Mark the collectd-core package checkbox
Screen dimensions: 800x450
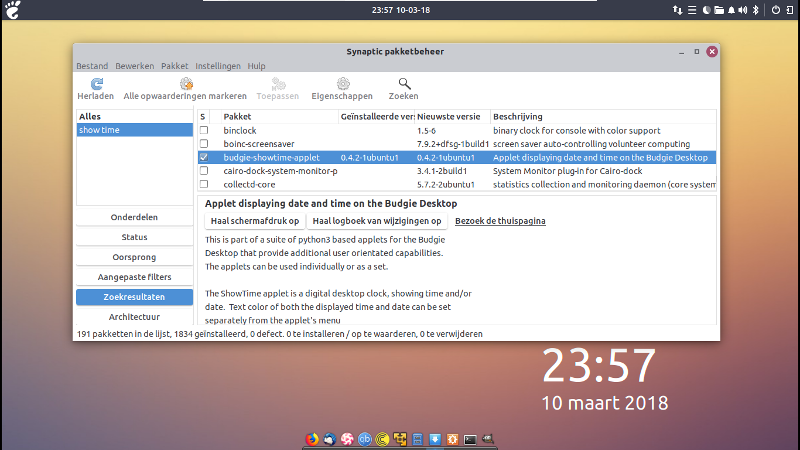(x=204, y=184)
